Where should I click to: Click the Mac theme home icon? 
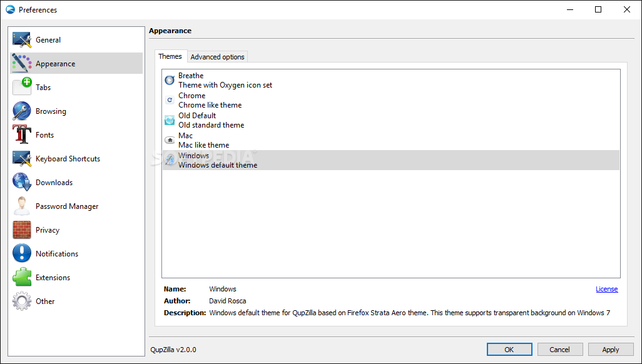(x=170, y=140)
